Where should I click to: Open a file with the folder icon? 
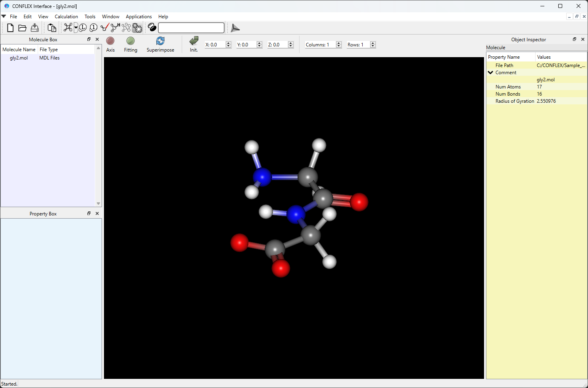[x=23, y=28]
